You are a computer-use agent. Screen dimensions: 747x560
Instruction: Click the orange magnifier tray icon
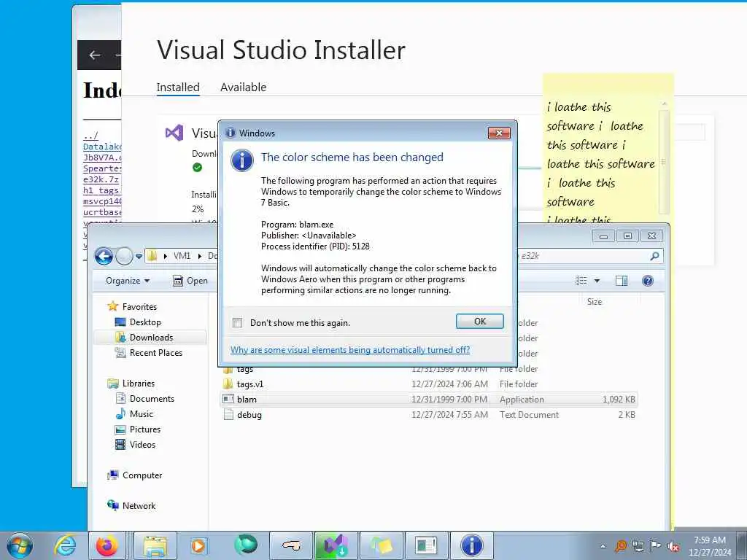[x=621, y=546]
